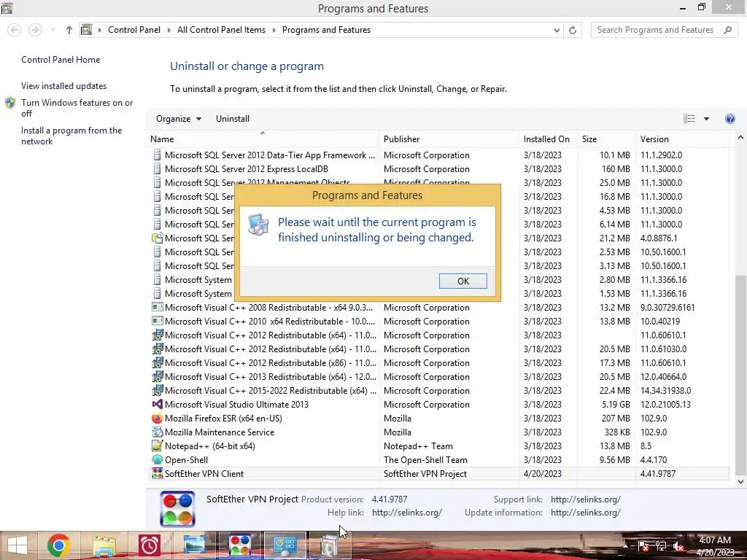Switch to SoftEther VPN taskbar icon
Image resolution: width=747 pixels, height=560 pixels.
click(239, 545)
